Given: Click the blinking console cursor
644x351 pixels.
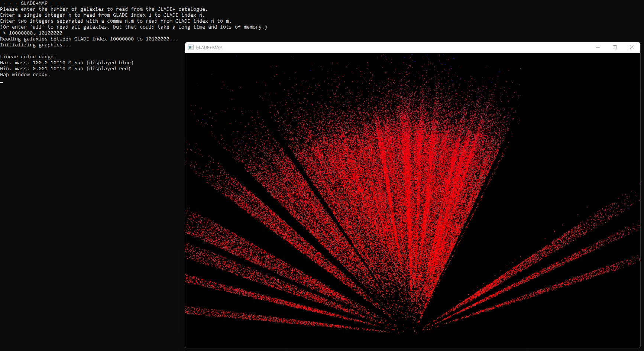Looking at the screenshot, I should point(1,82).
